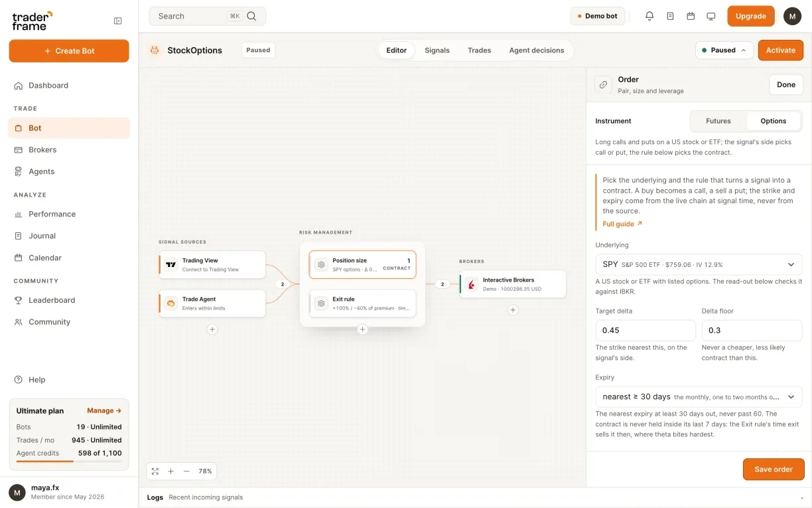Select the Trading View source node
This screenshot has width=812, height=508.
tap(212, 264)
